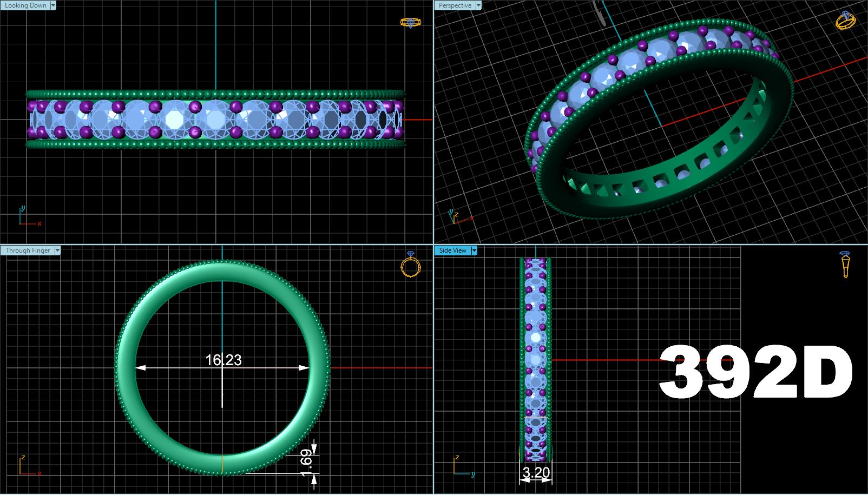868x495 pixels.
Task: Click the axis indicator in Through Finger viewport
Action: [x=29, y=466]
